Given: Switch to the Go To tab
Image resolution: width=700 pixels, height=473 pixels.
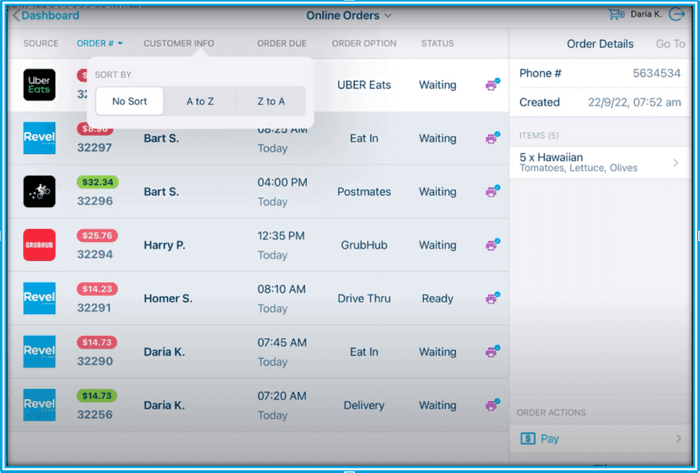Looking at the screenshot, I should coord(670,44).
